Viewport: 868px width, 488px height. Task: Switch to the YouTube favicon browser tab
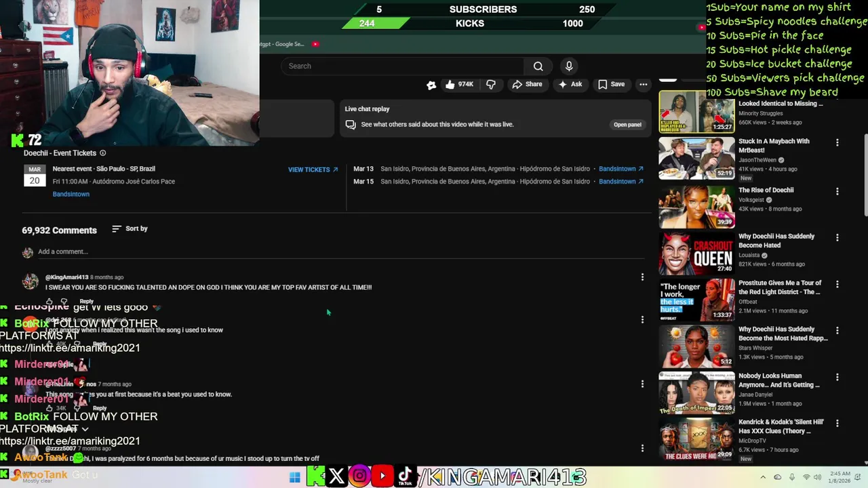coord(316,44)
